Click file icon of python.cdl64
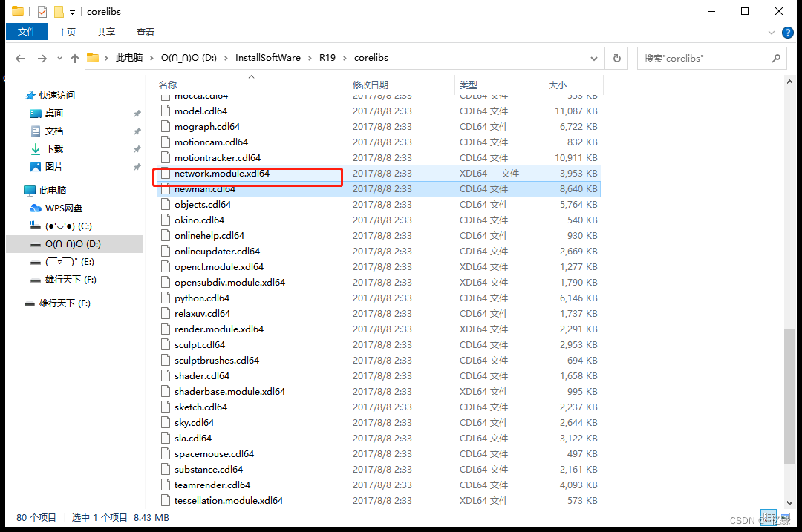The height and width of the screenshot is (532, 802). (x=165, y=298)
